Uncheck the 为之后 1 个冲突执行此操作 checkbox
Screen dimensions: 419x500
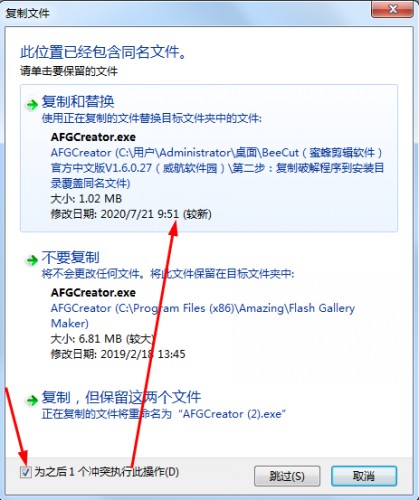click(x=26, y=472)
